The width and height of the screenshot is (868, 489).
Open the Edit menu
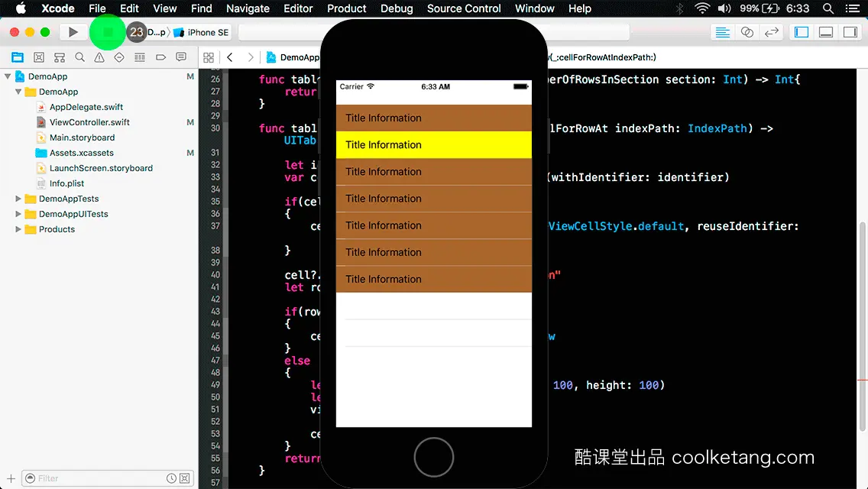tap(130, 8)
